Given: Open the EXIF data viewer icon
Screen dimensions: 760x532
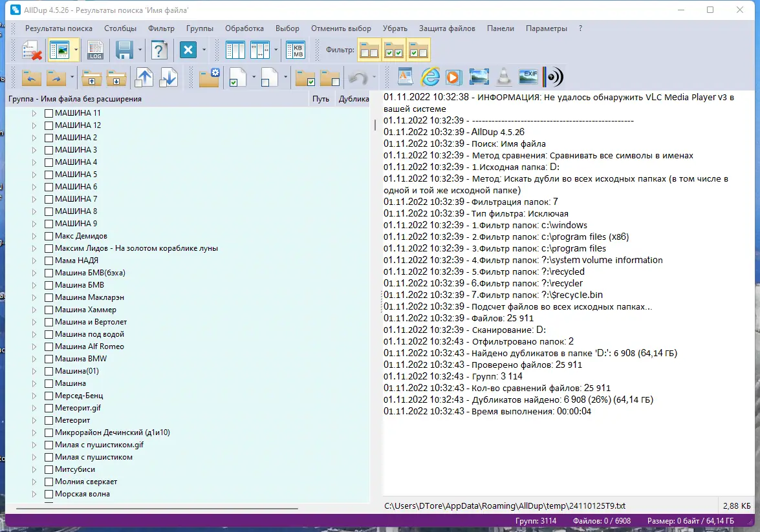Looking at the screenshot, I should [x=528, y=76].
